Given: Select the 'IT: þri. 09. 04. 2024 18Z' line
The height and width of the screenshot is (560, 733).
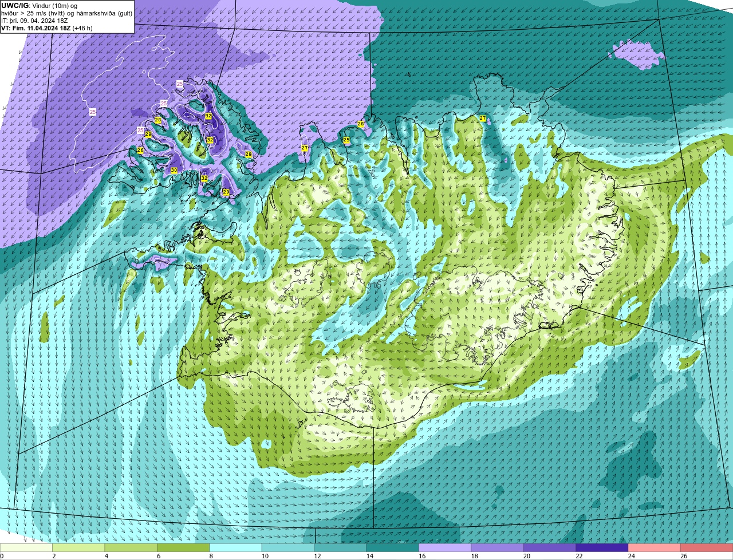Looking at the screenshot, I should pos(35,21).
